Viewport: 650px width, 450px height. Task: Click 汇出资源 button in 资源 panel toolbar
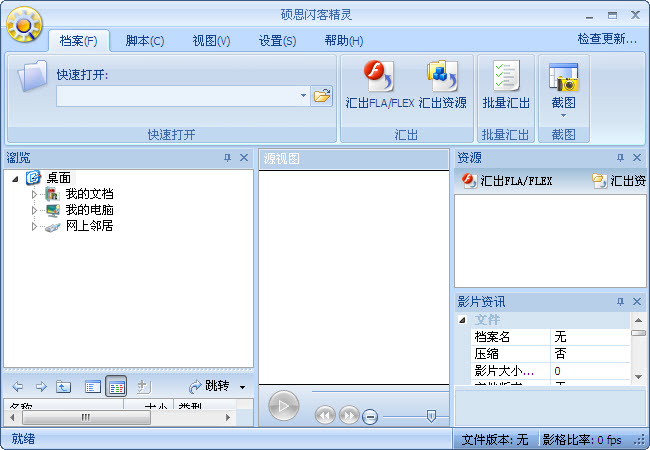pos(618,181)
